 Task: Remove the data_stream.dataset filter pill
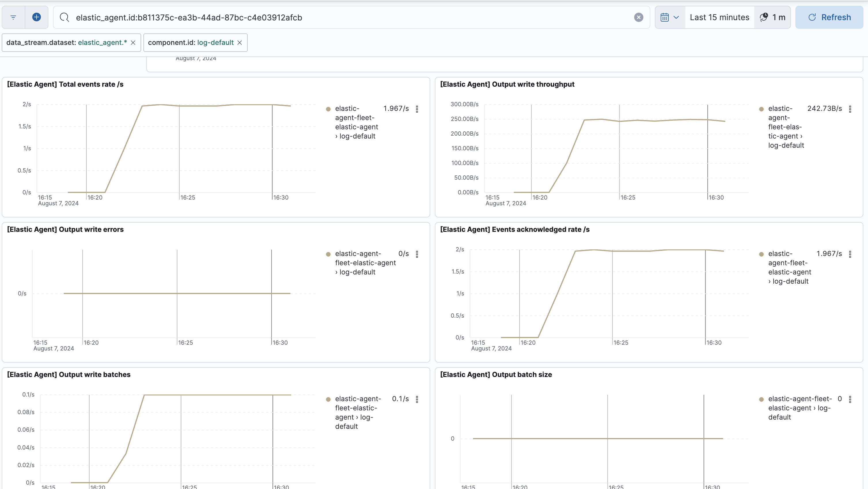click(133, 42)
